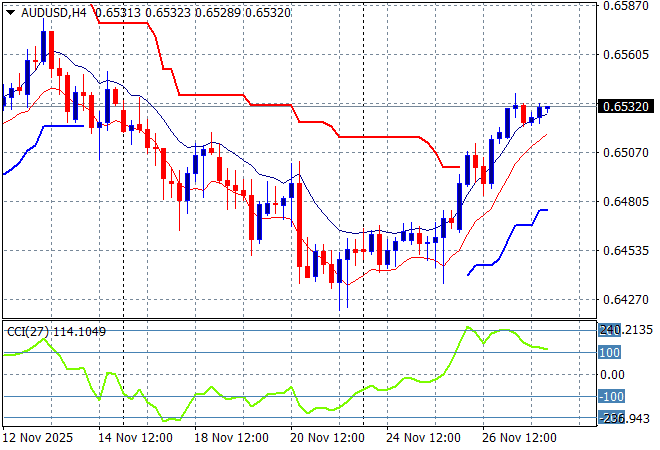Select the 26 Nov 12:00 time label
Screen dimensions: 660x450
(x=519, y=438)
